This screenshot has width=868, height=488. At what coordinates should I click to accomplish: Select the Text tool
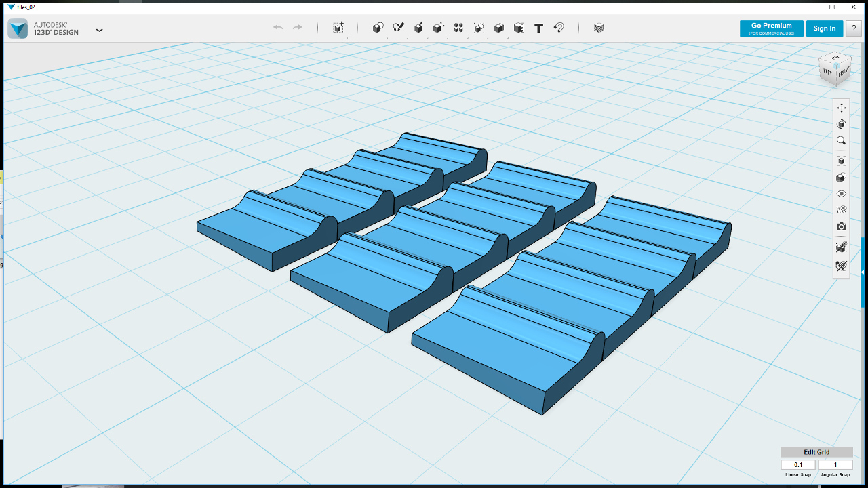539,28
